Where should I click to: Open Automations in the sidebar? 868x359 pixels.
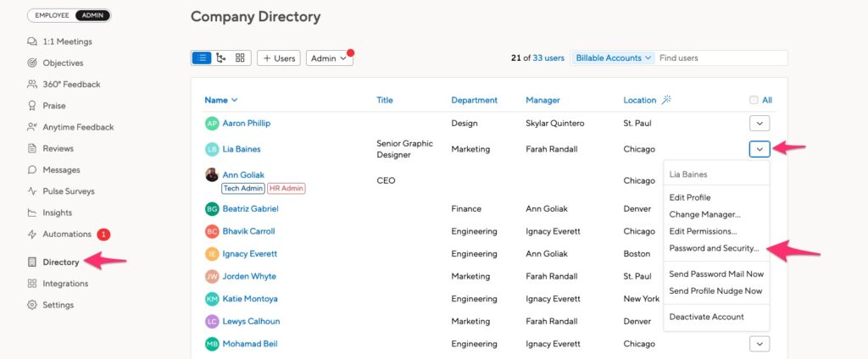(69, 234)
